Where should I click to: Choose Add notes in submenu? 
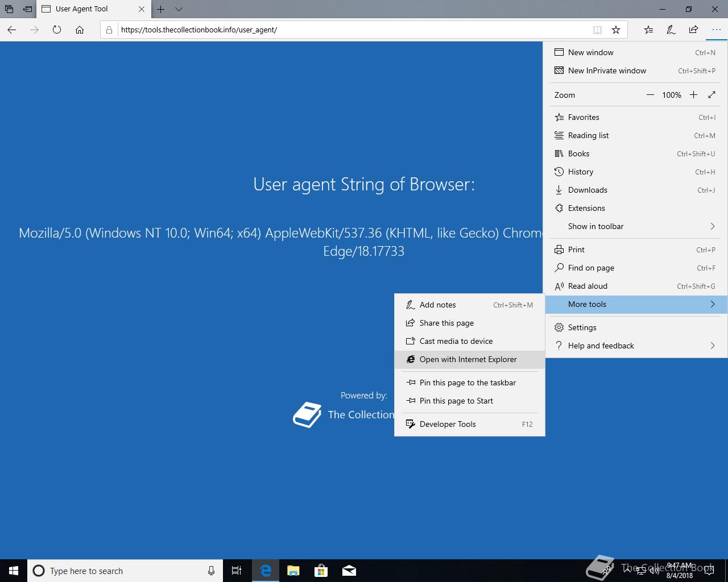(469, 305)
